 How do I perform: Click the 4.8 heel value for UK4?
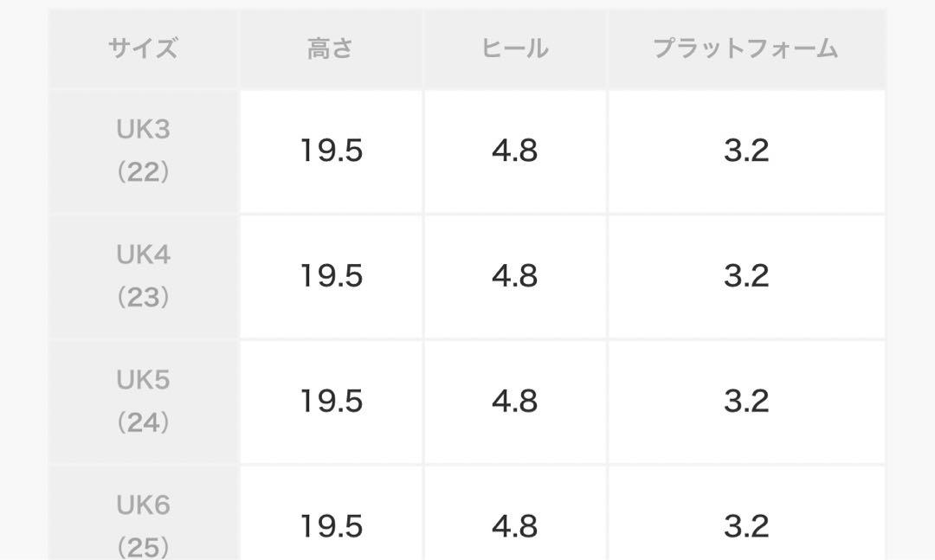(x=515, y=276)
